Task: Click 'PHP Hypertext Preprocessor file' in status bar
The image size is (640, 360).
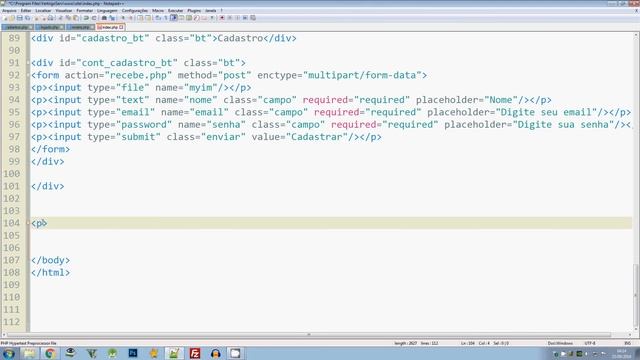Action: tap(29, 343)
